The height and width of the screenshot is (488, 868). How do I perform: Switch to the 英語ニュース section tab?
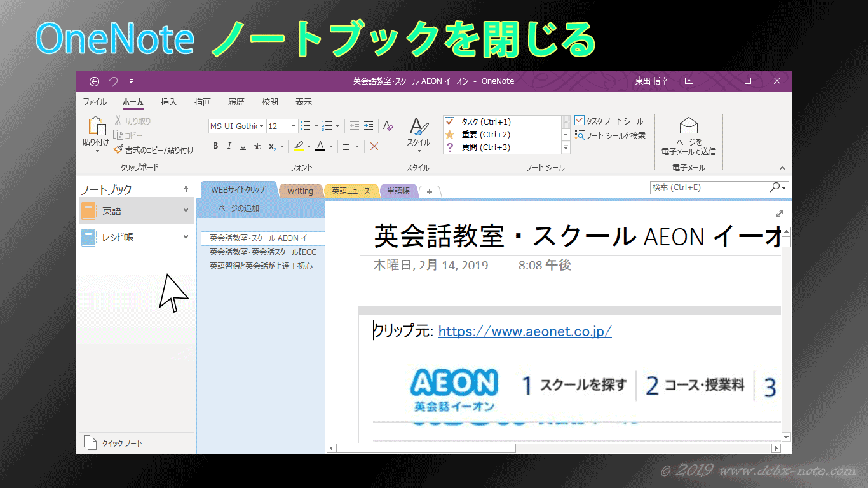click(351, 191)
